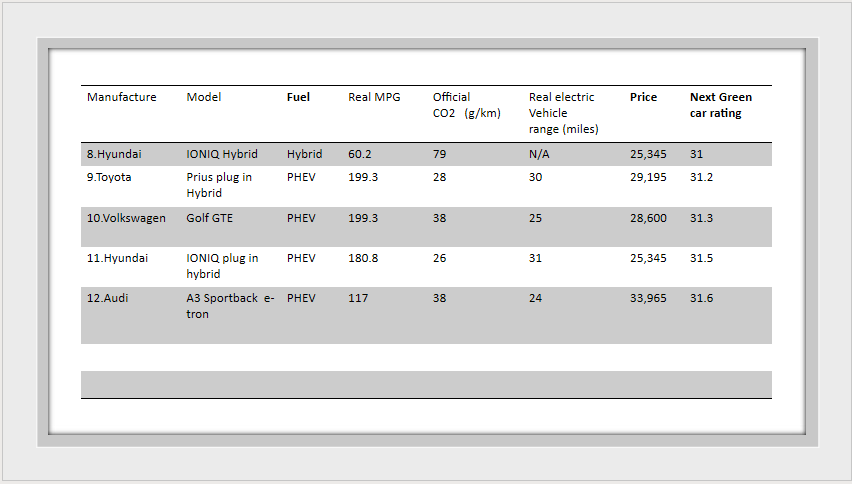Click the bold Fuel column header
Image resolution: width=852 pixels, height=484 pixels.
click(298, 97)
